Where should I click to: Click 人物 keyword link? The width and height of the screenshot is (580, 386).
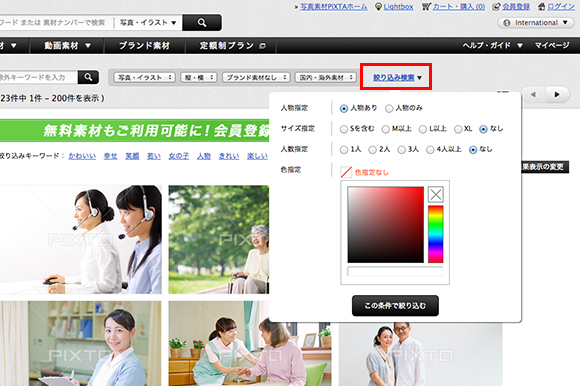pyautogui.click(x=204, y=156)
